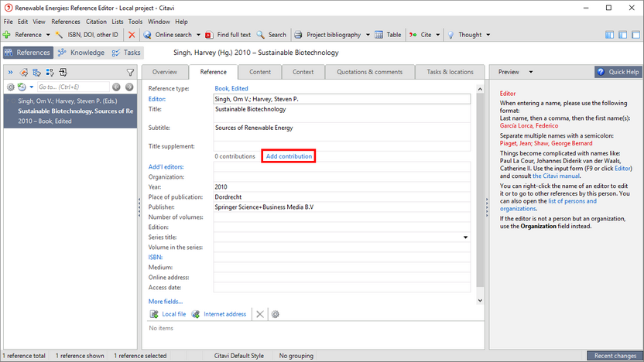The image size is (644, 362).
Task: Click Local file to attach
Action: tap(168, 314)
